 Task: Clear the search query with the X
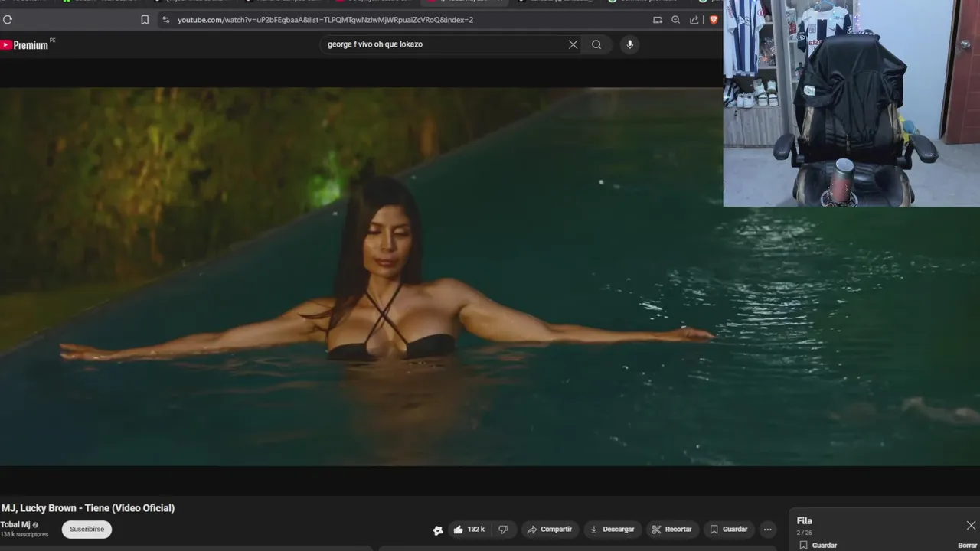(x=573, y=44)
